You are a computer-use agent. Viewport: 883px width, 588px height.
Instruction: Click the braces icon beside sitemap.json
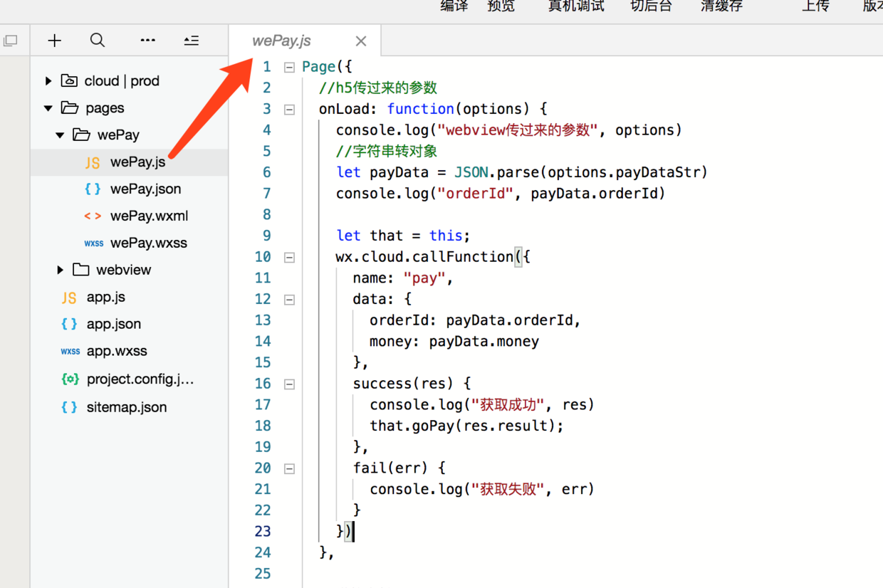click(69, 407)
